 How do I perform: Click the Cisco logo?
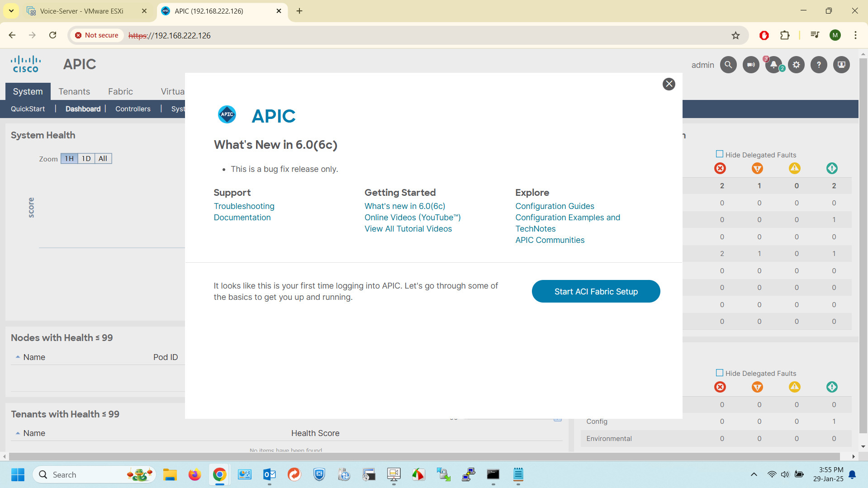click(x=26, y=64)
